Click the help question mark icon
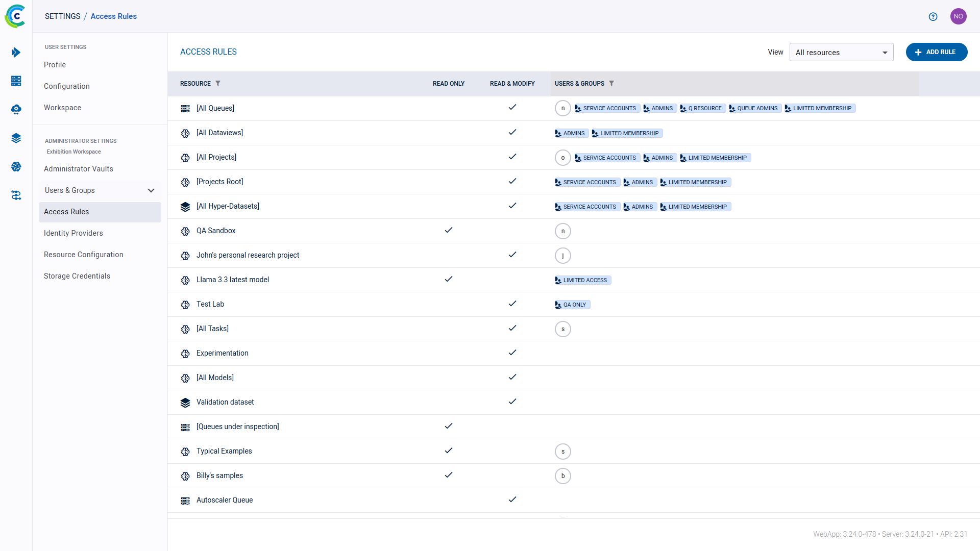This screenshot has width=980, height=551. [933, 16]
